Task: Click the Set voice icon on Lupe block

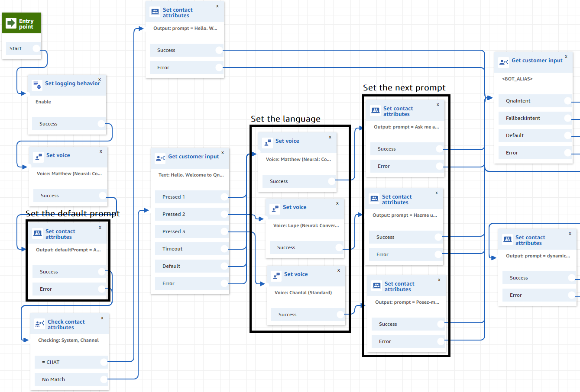Action: point(275,207)
